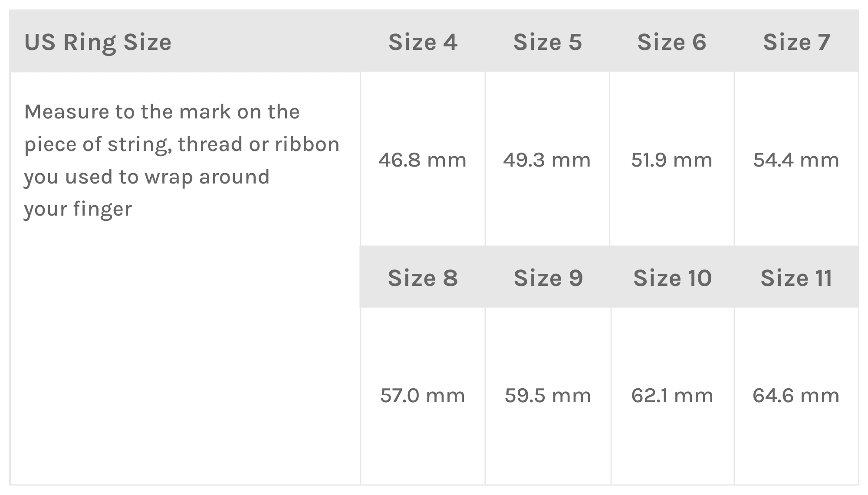Select the Size 4 column header
Image resolution: width=868 pixels, height=495 pixels.
click(423, 42)
